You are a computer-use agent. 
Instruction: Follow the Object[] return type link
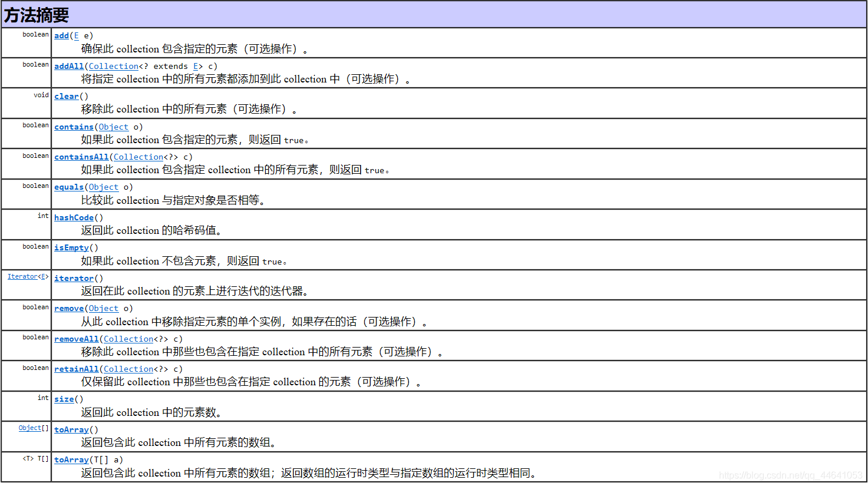coord(29,428)
